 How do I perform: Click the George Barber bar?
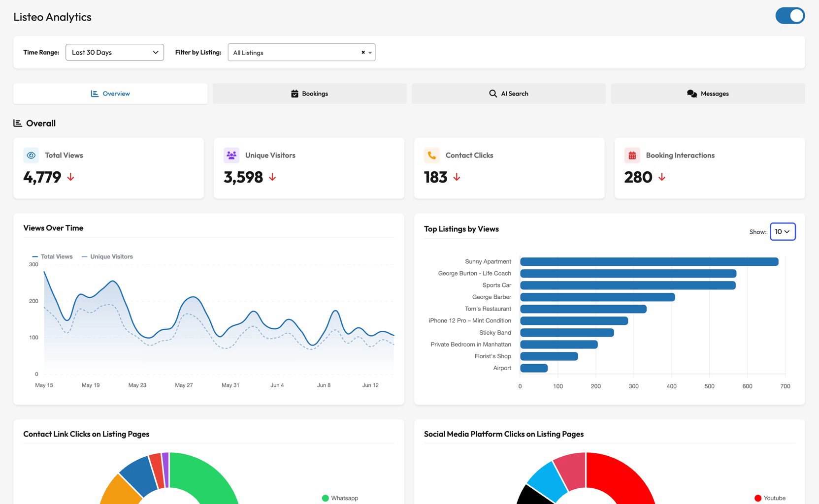click(597, 297)
